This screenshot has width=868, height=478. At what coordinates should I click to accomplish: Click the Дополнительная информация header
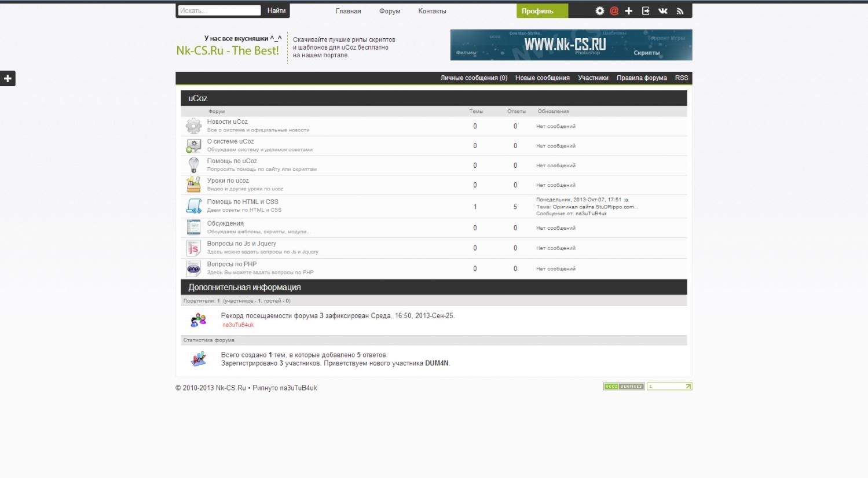[244, 288]
